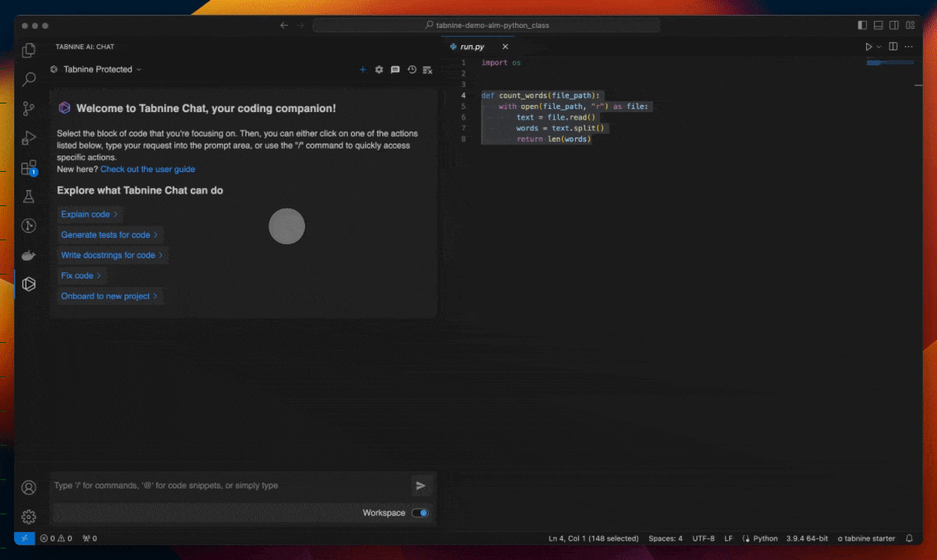The height and width of the screenshot is (560, 937).
Task: Toggle the bottom panel layout button
Action: [x=879, y=25]
